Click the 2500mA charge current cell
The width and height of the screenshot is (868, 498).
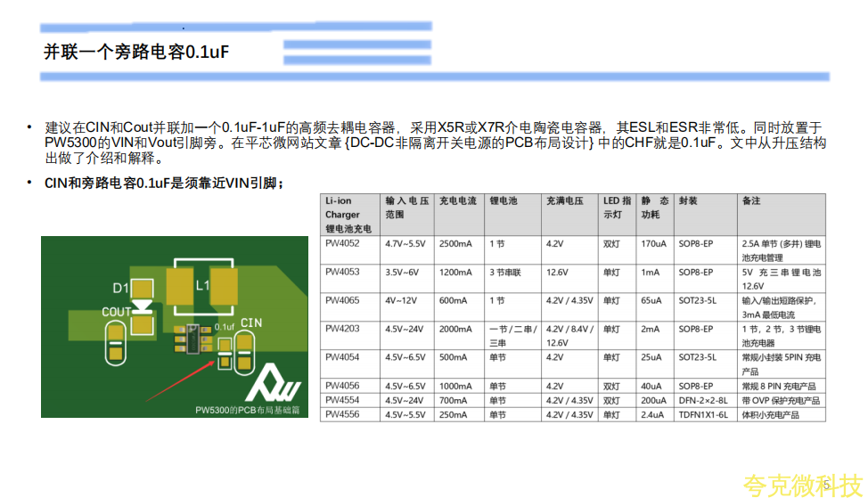pyautogui.click(x=455, y=243)
